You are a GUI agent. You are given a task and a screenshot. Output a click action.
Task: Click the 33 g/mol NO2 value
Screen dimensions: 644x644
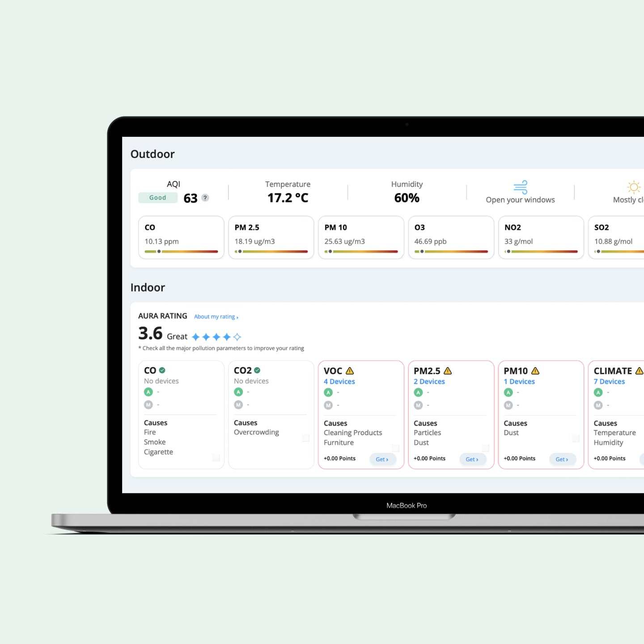(519, 241)
